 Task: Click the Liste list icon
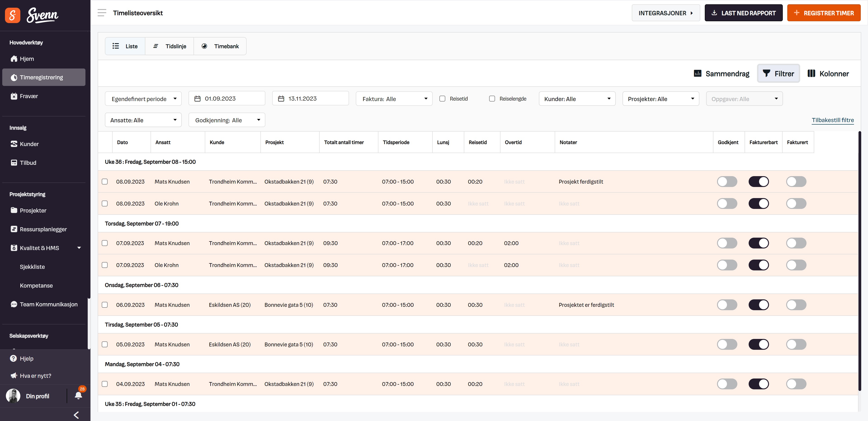[x=116, y=46]
